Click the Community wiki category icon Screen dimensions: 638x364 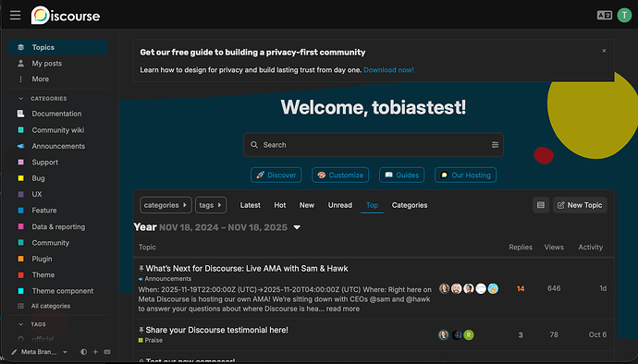point(20,129)
